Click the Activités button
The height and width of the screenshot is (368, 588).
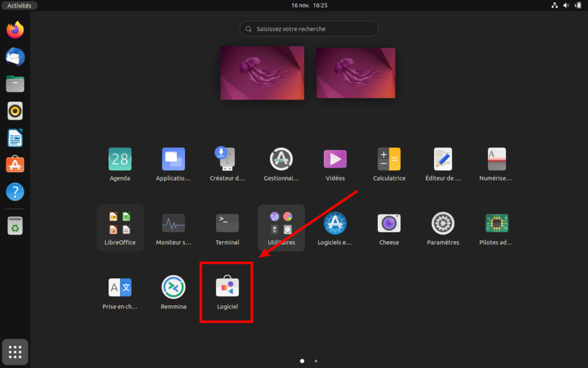(19, 5)
